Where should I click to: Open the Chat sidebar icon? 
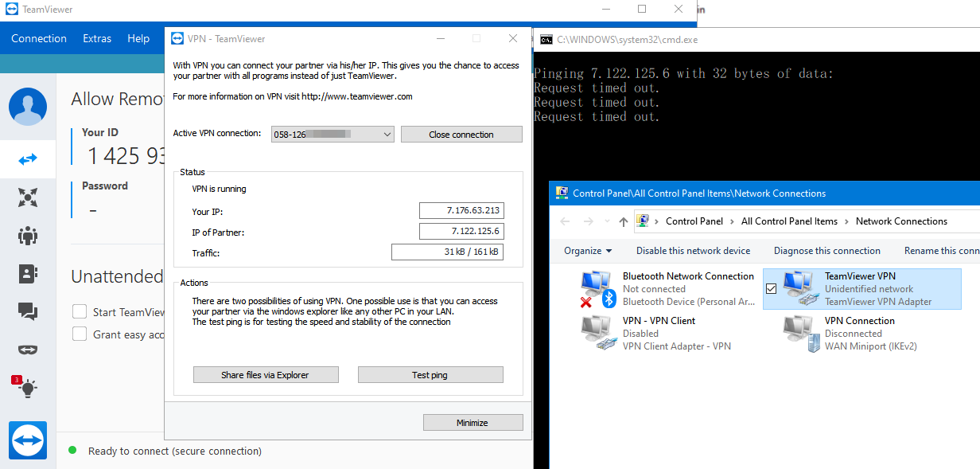28,312
